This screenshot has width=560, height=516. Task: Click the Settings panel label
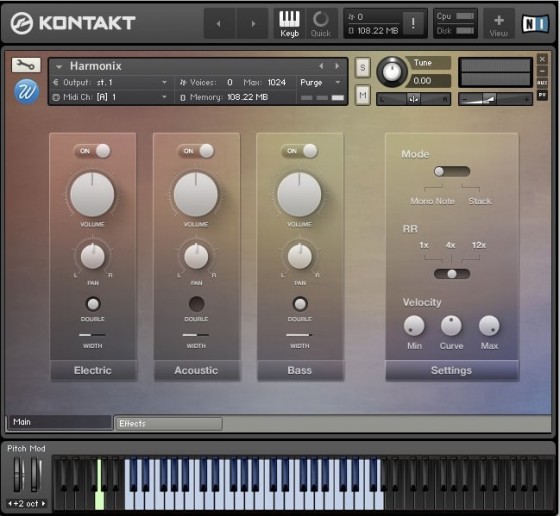[451, 370]
